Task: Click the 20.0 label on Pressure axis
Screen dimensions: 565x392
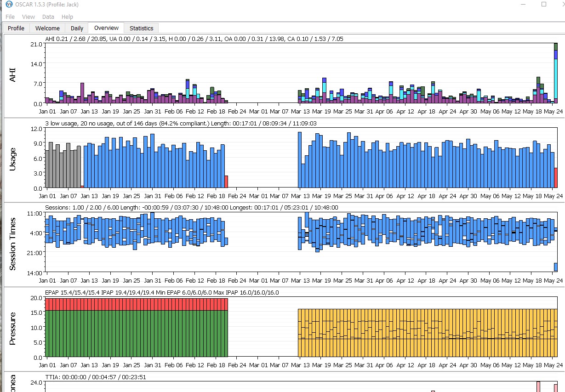Action: [x=36, y=298]
